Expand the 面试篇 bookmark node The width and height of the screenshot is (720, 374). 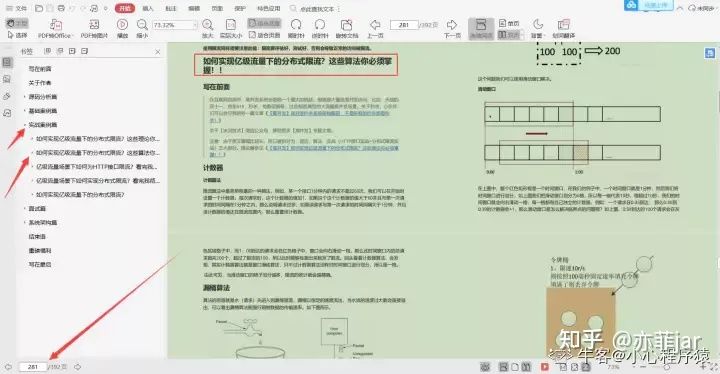pos(24,209)
